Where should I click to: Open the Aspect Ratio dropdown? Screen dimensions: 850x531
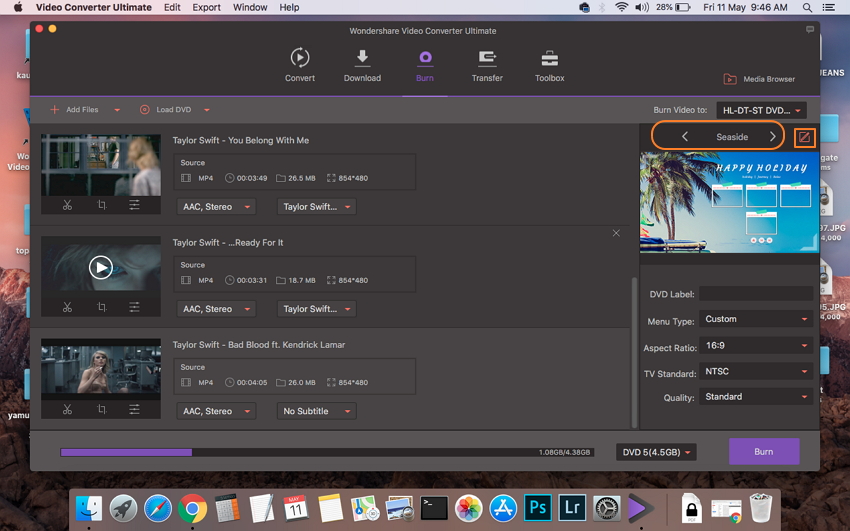coord(755,346)
